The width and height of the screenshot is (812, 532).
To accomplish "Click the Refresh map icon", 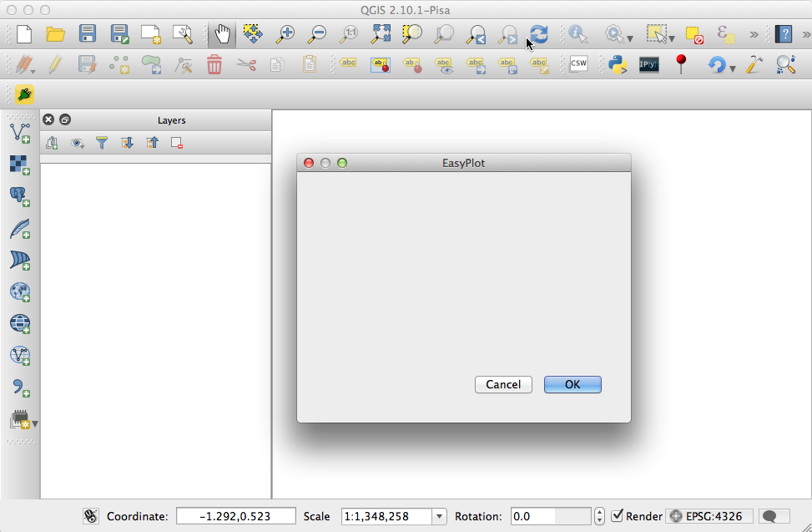I will (x=538, y=34).
